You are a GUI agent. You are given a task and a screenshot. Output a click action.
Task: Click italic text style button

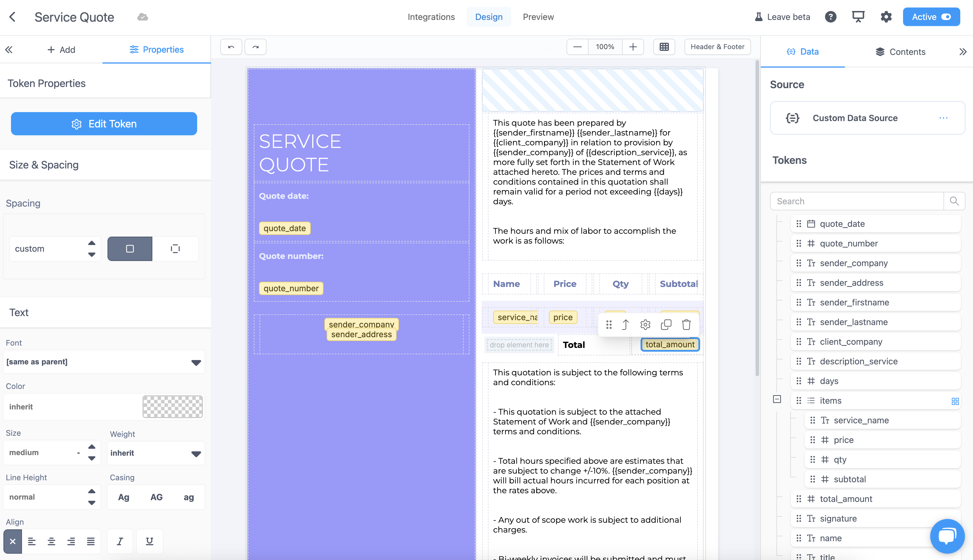pyautogui.click(x=120, y=541)
